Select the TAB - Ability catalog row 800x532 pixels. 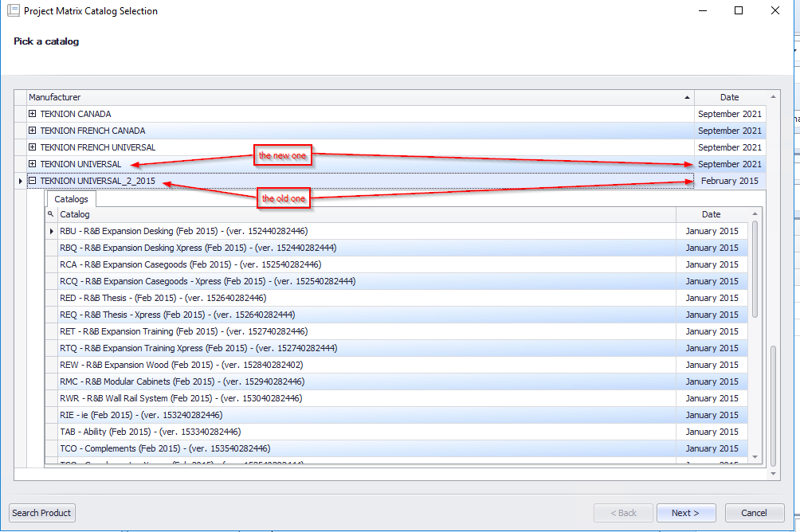tap(150, 432)
